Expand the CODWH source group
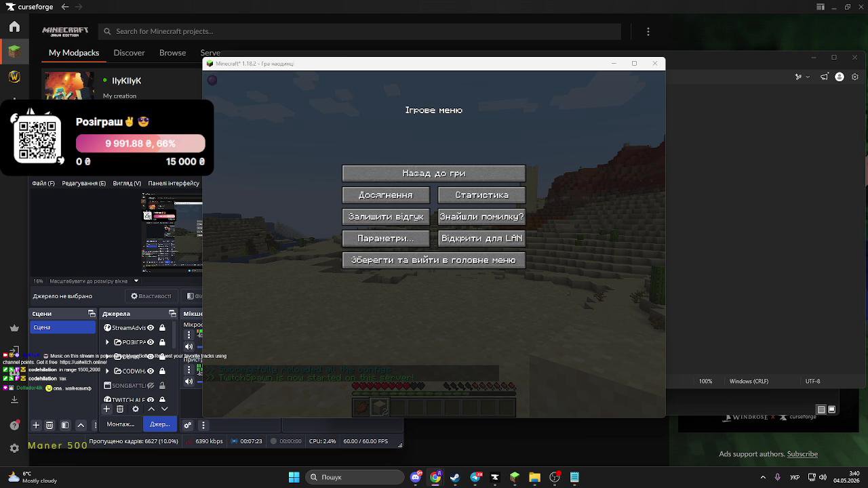 [x=107, y=371]
